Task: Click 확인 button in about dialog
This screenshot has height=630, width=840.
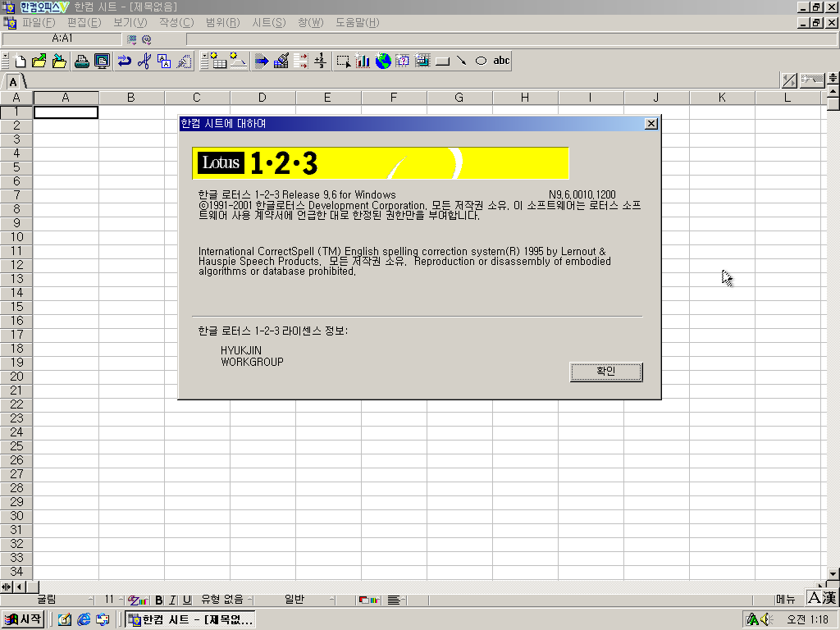Action: click(x=606, y=372)
